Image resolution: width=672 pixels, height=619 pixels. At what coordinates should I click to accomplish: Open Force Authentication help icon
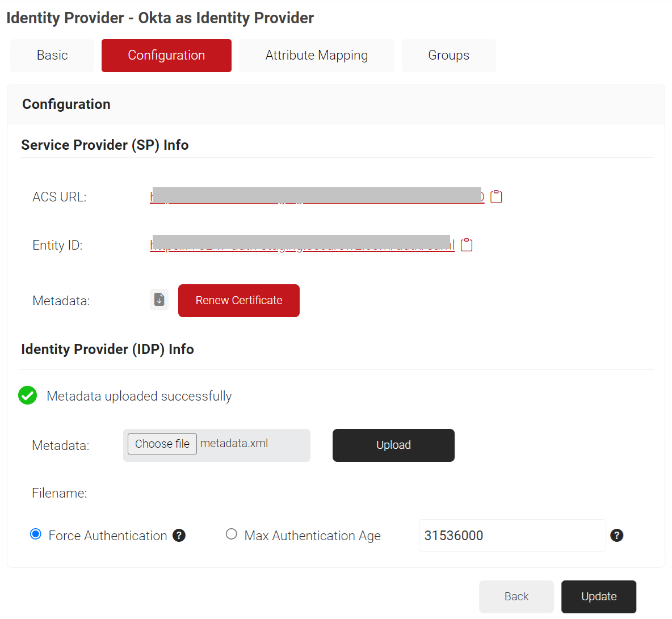click(179, 536)
